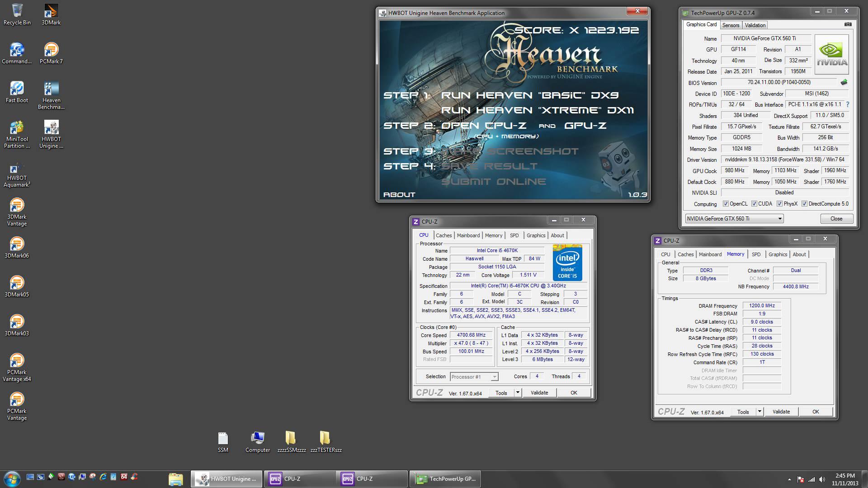Open the 3DMark05 desktop shortcut
This screenshot has width=868, height=488.
(17, 286)
